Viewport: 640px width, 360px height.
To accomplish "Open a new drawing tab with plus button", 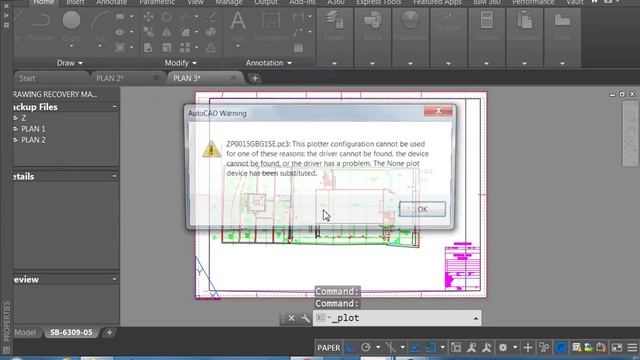I will [255, 78].
